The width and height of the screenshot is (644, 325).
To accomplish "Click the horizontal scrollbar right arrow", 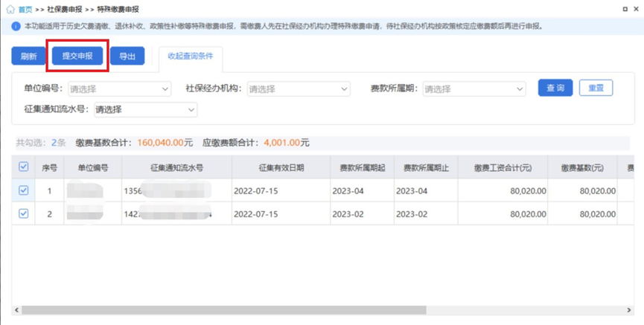I will (x=629, y=310).
